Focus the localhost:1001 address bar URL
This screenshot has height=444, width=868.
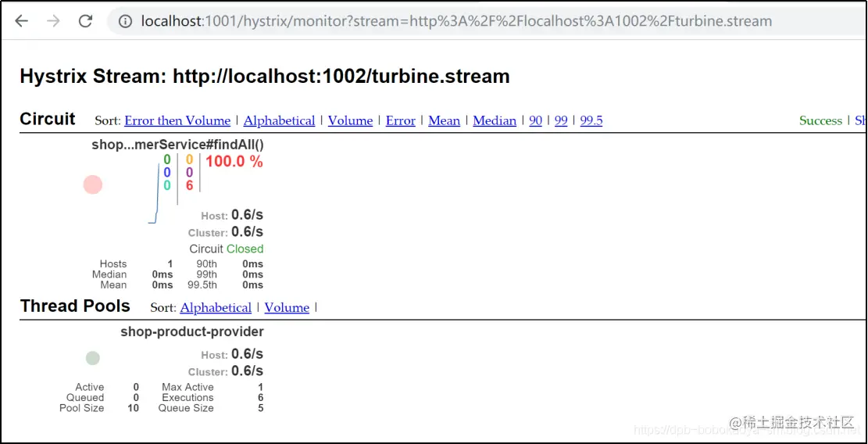click(x=456, y=22)
